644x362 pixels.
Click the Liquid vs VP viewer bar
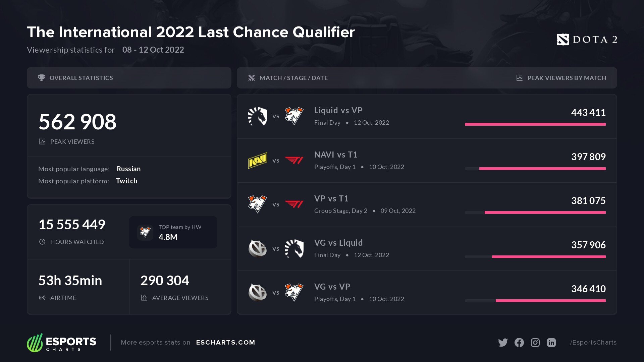click(x=535, y=124)
